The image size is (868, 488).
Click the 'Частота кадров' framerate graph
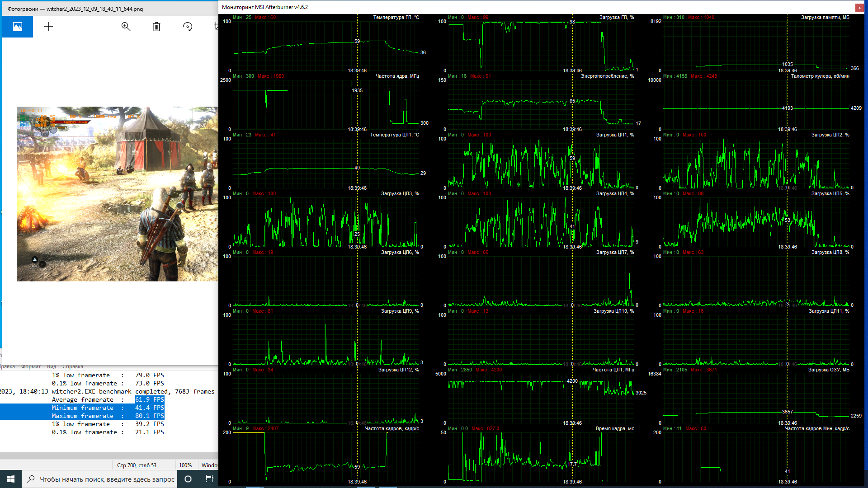click(325, 456)
